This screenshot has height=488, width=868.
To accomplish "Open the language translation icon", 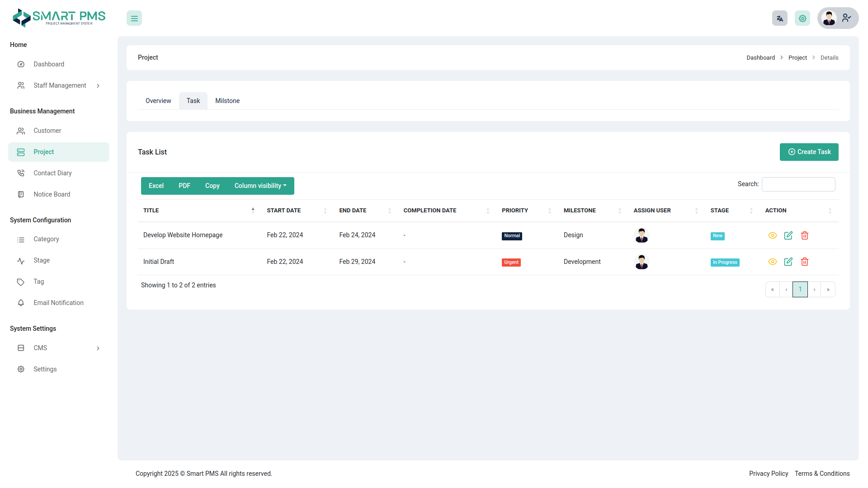I will coord(779,19).
